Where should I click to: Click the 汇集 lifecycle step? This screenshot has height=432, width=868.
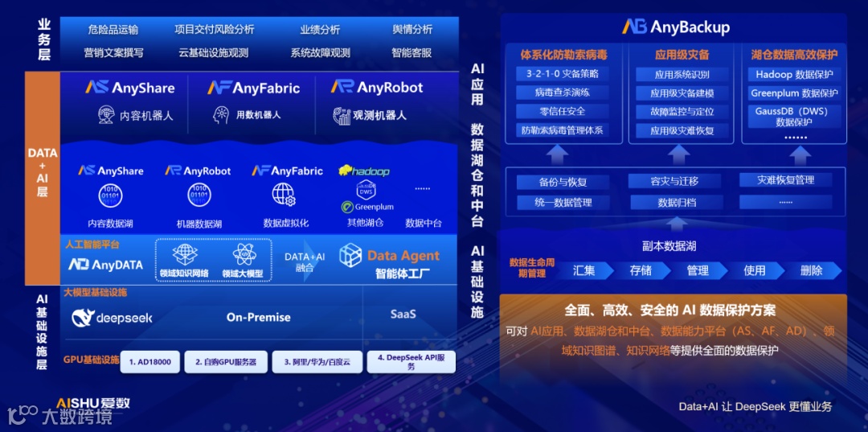tap(584, 271)
